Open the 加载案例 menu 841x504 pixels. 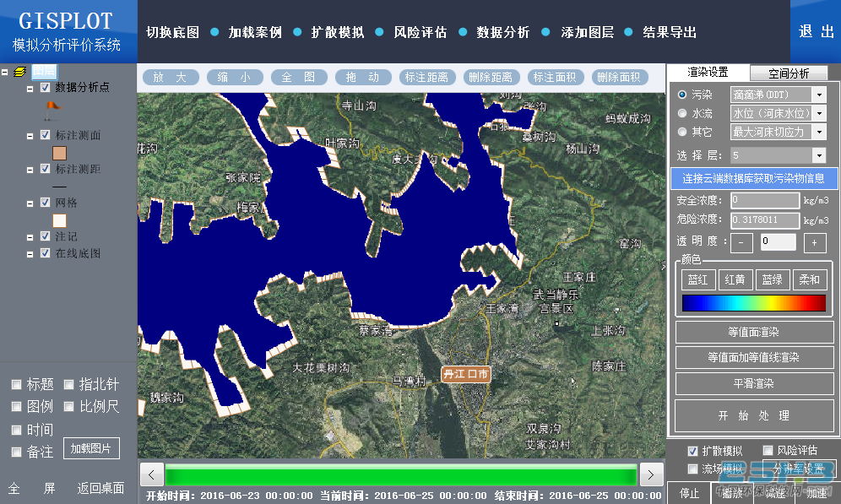pyautogui.click(x=255, y=32)
